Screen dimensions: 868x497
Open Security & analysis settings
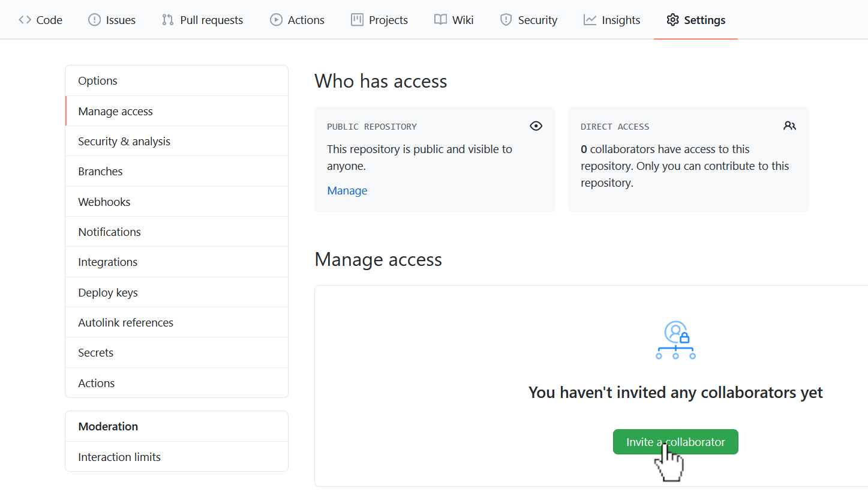click(x=177, y=141)
